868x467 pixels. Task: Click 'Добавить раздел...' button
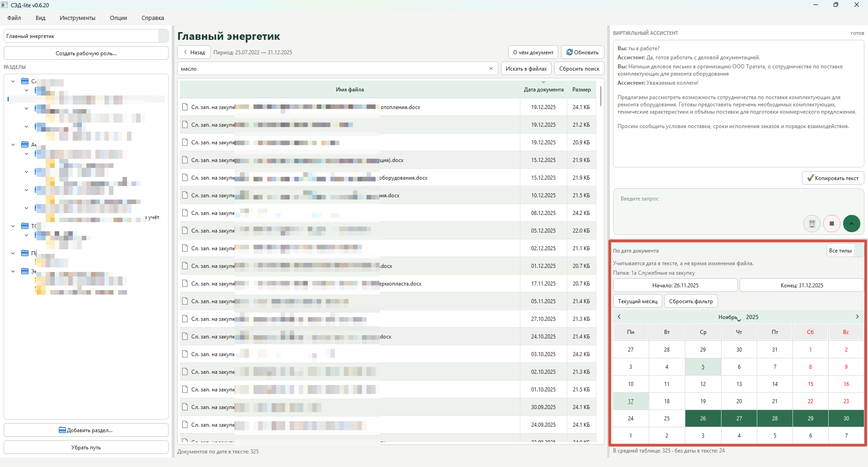coord(86,430)
